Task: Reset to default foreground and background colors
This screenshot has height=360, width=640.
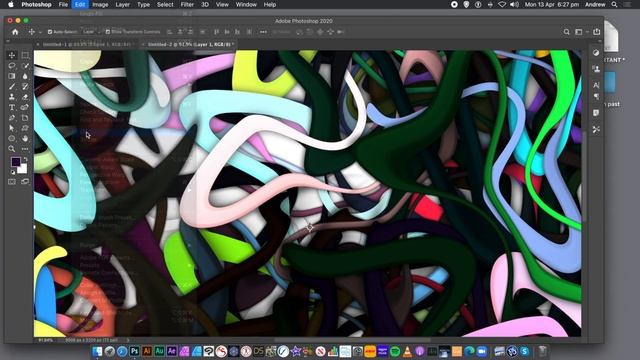Action: (13, 172)
